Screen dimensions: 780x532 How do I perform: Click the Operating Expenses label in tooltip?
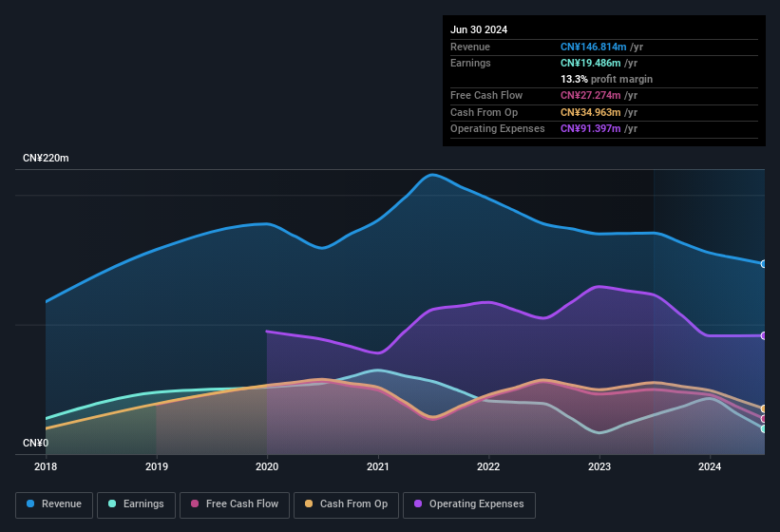498,129
